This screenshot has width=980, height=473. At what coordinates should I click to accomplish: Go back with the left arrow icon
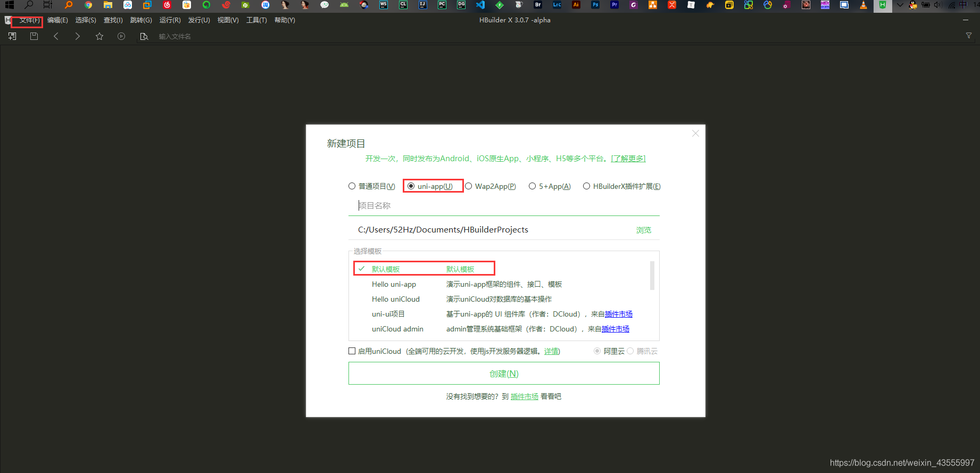pos(56,36)
